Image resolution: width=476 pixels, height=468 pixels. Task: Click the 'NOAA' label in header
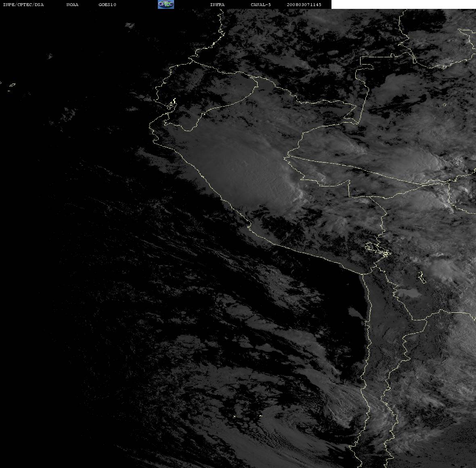coord(72,4)
